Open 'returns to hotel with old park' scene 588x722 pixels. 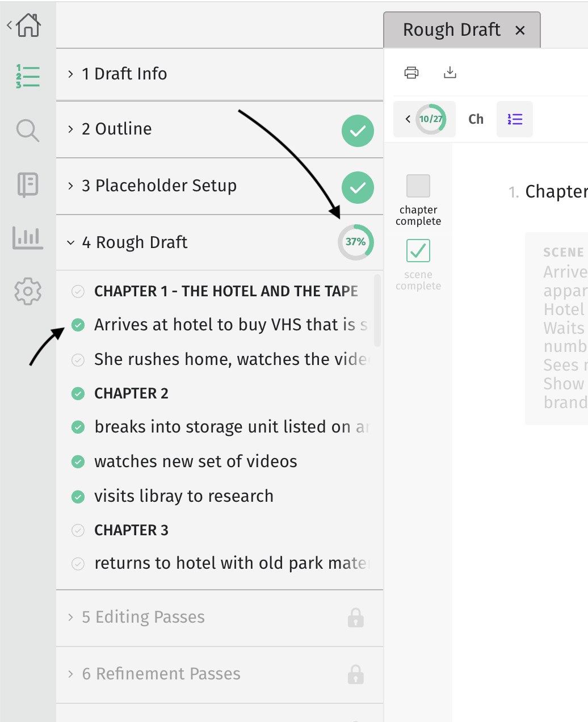[232, 564]
